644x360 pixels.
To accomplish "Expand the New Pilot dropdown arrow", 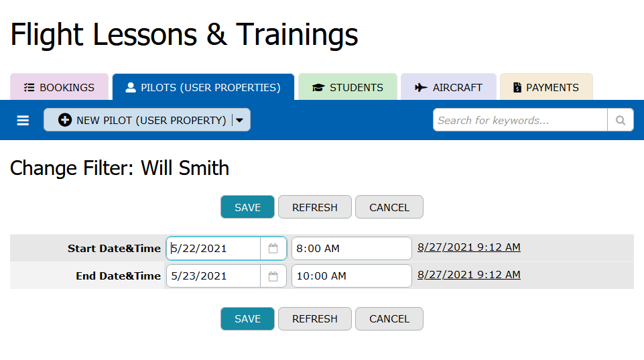I will click(x=240, y=120).
